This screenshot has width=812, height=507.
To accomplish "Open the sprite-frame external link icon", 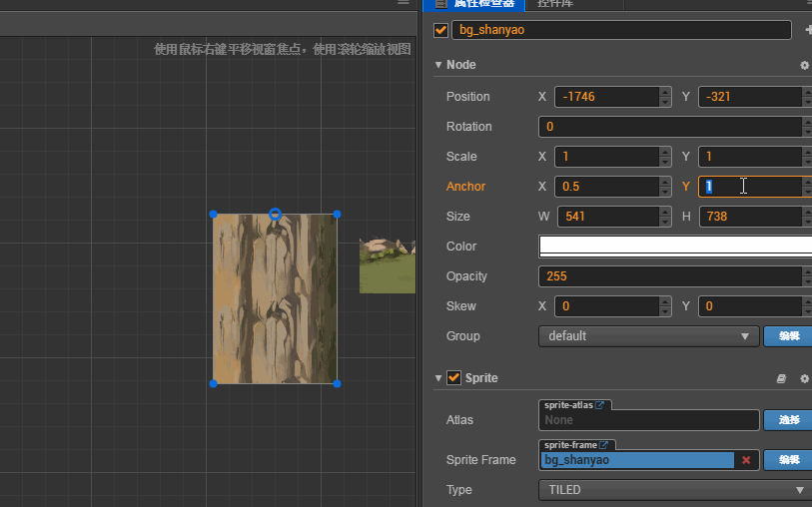I will coord(603,445).
